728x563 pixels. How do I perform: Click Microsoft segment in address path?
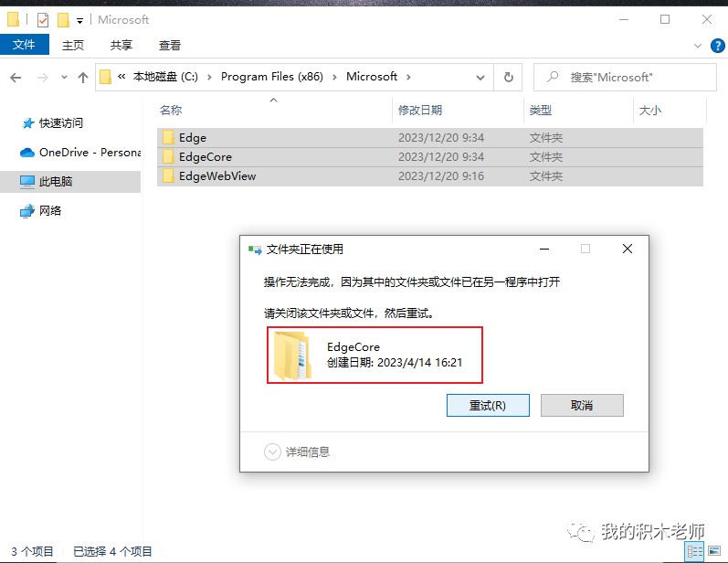(x=372, y=77)
